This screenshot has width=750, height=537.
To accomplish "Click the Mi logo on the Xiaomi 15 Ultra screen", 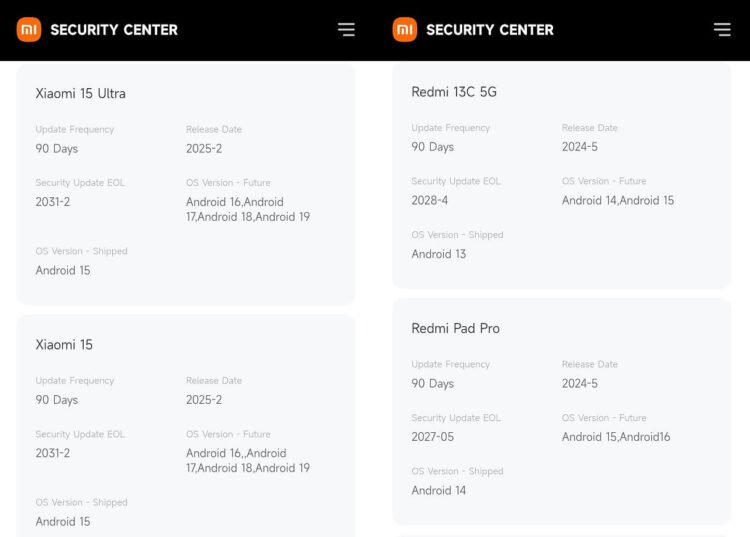I will [x=29, y=29].
